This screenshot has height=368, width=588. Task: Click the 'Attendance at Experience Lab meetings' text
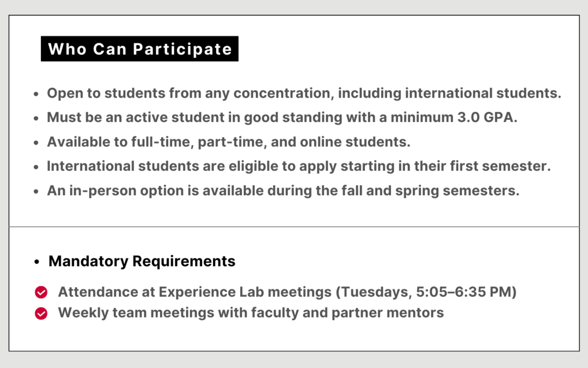click(x=194, y=292)
